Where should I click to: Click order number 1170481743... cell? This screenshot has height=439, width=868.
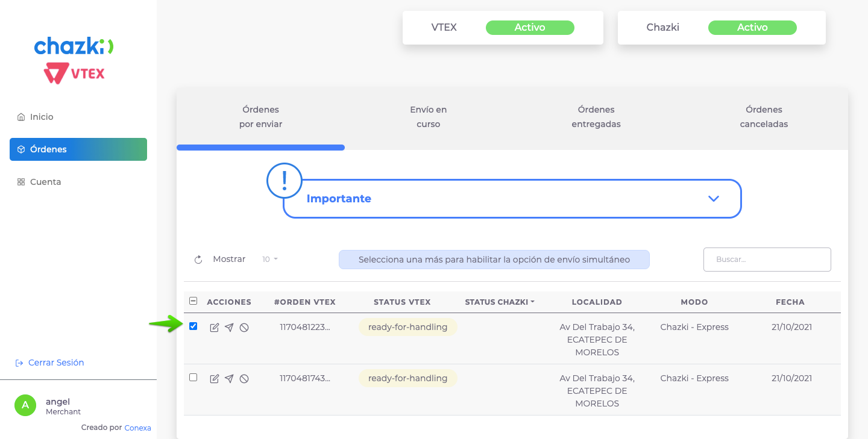[305, 378]
